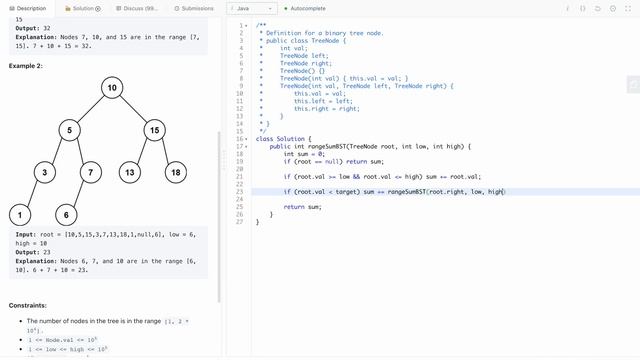Open the Discuss tab

[137, 8]
